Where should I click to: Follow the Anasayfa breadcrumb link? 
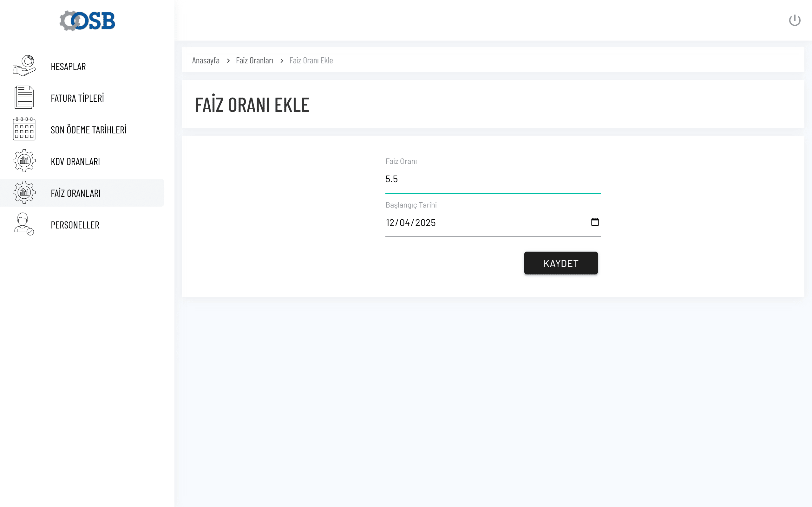click(205, 60)
